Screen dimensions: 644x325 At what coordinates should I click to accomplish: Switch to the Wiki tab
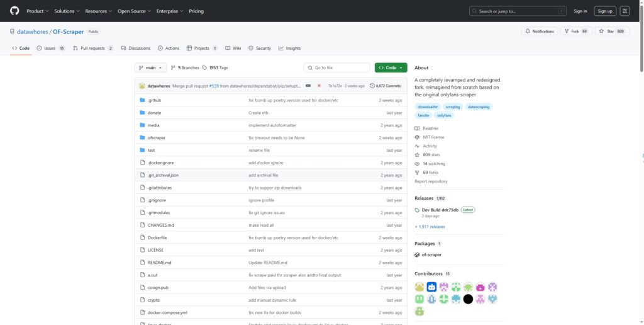[x=233, y=48]
